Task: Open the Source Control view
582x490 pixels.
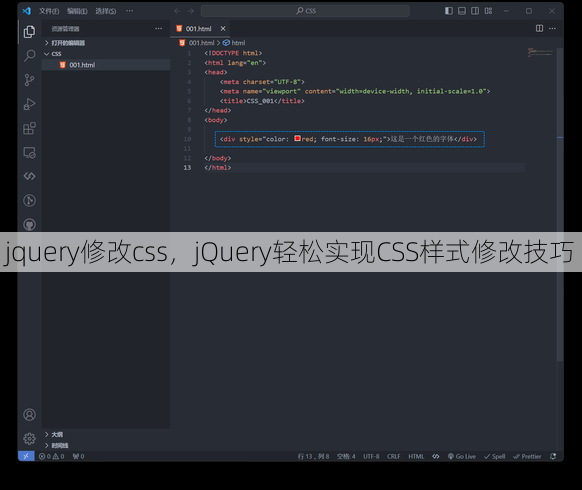Action: point(29,80)
